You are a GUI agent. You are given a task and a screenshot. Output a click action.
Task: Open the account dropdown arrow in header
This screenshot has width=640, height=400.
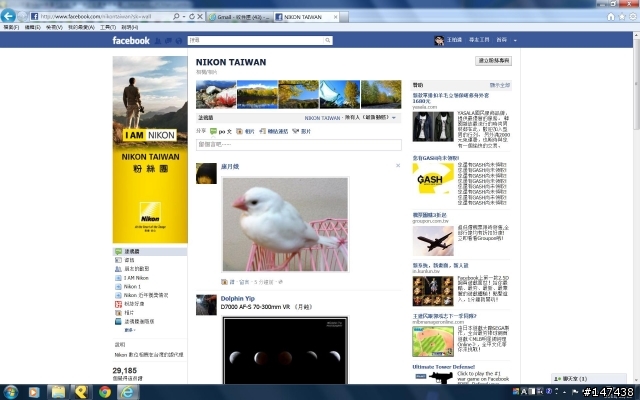(x=515, y=40)
